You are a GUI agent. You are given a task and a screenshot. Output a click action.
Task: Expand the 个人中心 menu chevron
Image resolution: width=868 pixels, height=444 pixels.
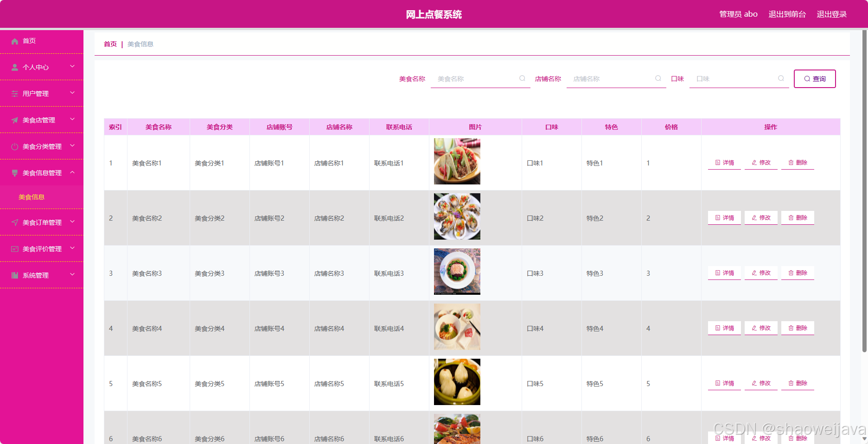[72, 66]
